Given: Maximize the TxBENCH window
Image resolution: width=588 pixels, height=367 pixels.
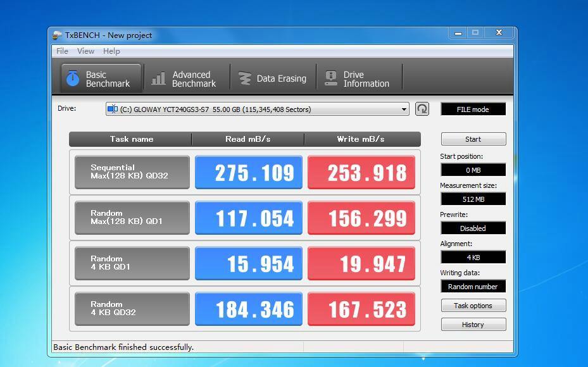Looking at the screenshot, I should [475, 33].
